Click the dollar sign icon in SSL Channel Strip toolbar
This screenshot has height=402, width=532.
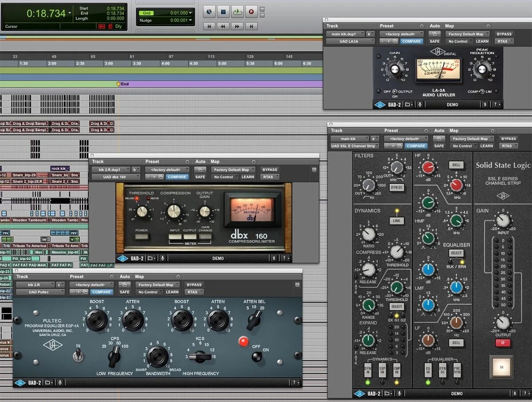click(x=514, y=393)
